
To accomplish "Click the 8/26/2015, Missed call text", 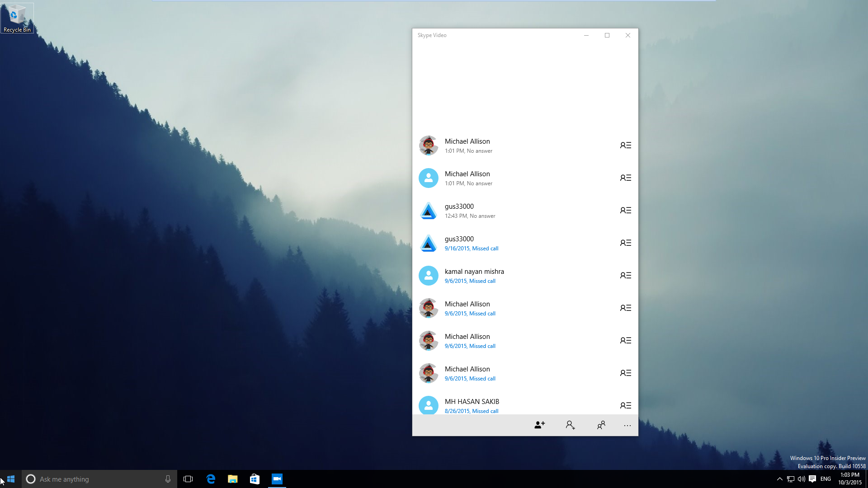I will [x=472, y=411].
